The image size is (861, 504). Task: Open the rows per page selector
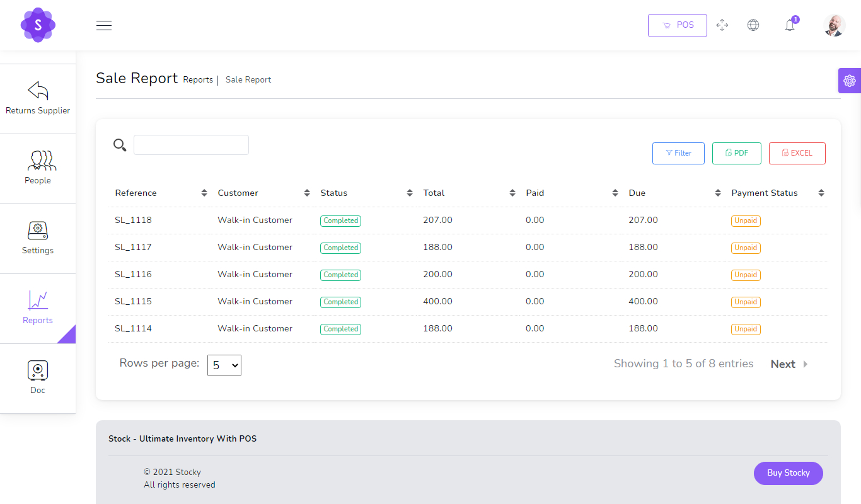[224, 365]
